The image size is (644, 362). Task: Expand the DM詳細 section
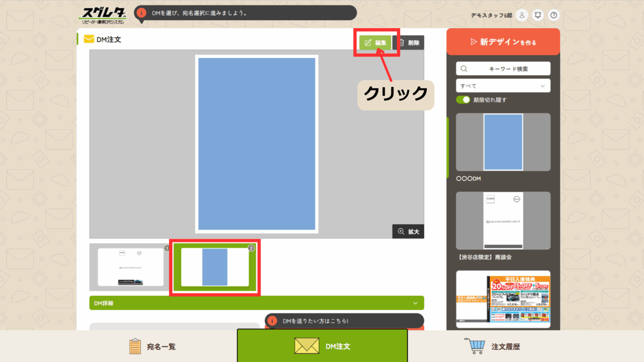(256, 303)
